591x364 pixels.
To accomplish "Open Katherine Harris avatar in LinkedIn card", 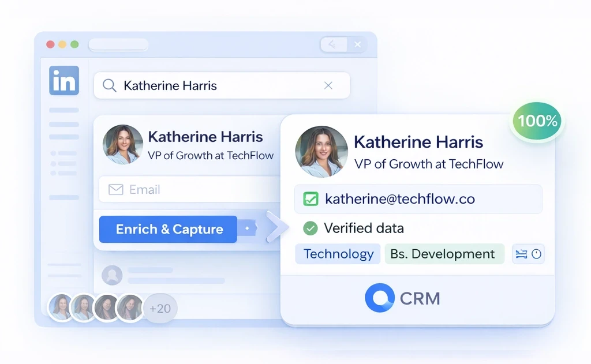I will point(123,145).
